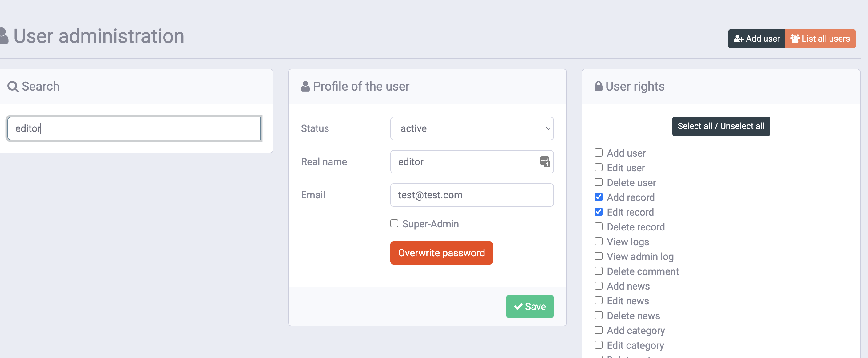Click the magnifier icon beside Search heading
This screenshot has width=868, height=358.
(13, 87)
